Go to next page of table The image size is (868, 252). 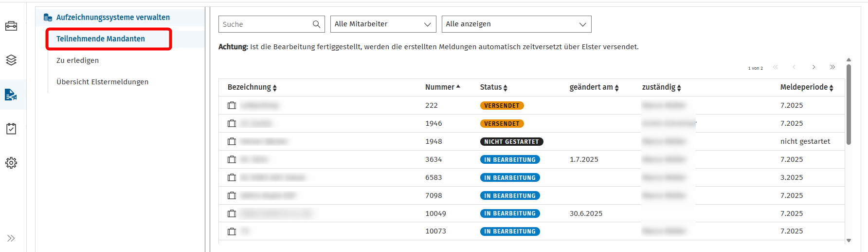814,67
